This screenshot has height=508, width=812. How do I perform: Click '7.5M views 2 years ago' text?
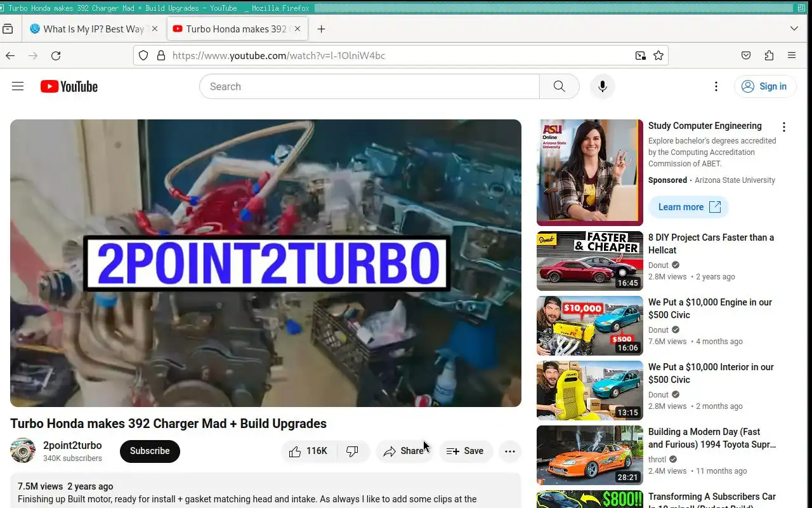[x=65, y=486]
